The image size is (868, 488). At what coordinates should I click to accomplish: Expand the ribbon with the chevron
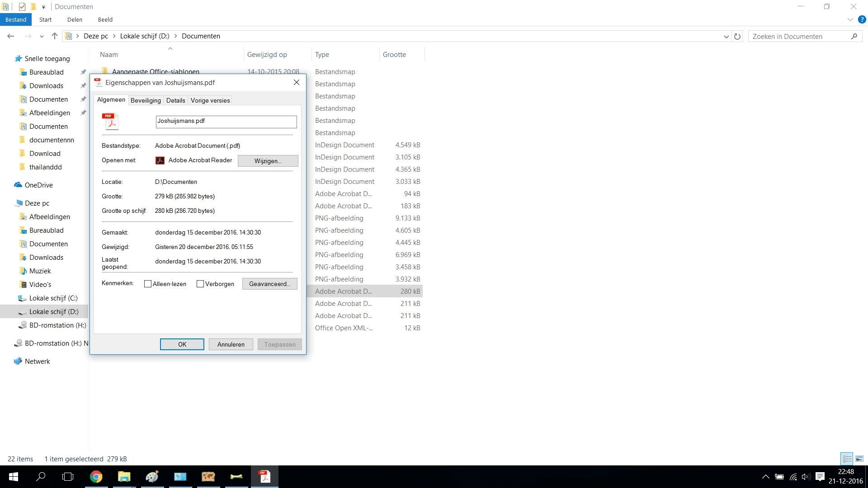tap(850, 19)
